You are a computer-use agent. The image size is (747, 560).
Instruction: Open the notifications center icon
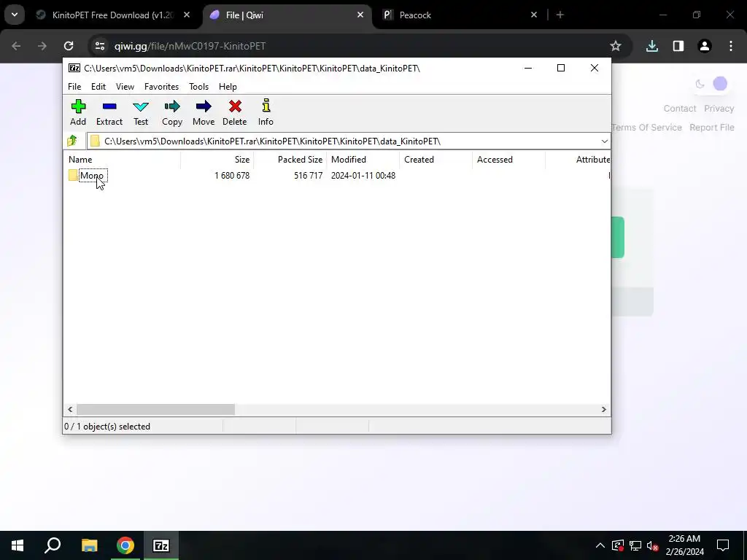coord(723,545)
